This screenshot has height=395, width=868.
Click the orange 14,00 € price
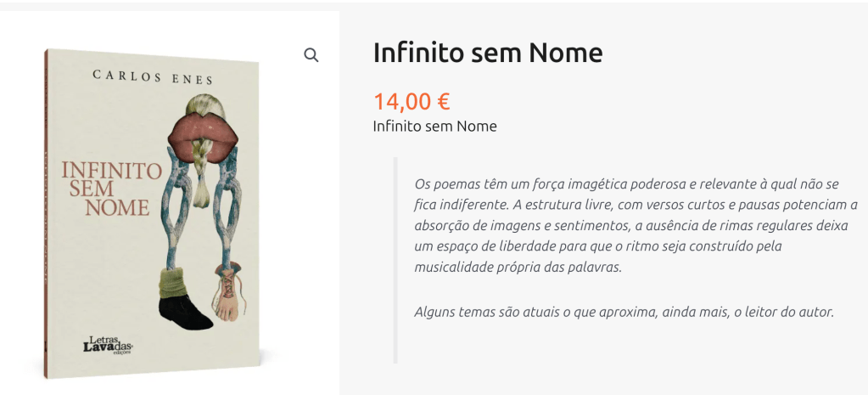click(412, 101)
